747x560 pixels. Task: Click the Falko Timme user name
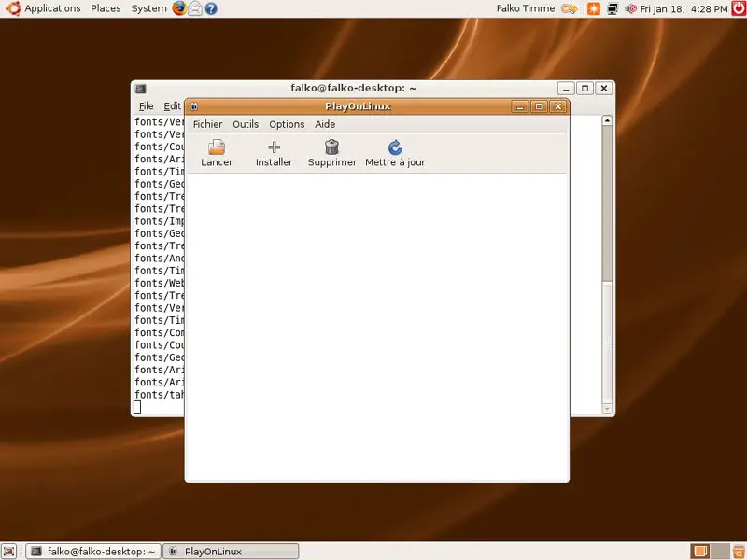coord(526,8)
